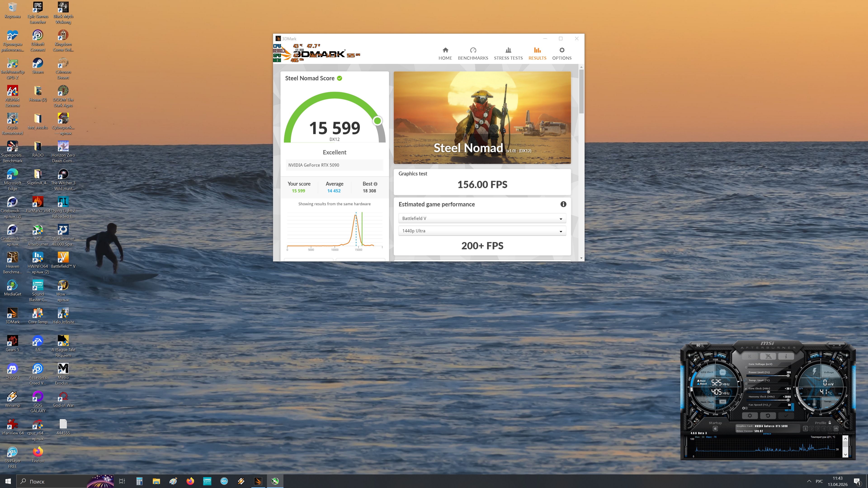
Task: Launch Kombustor with the K button
Action: coord(750,356)
